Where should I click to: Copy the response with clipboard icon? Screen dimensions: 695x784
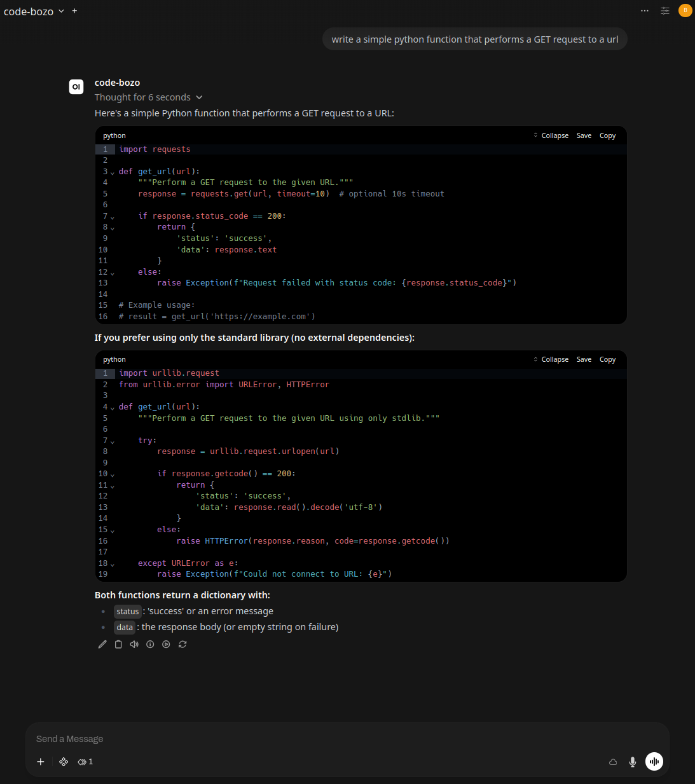(x=118, y=644)
